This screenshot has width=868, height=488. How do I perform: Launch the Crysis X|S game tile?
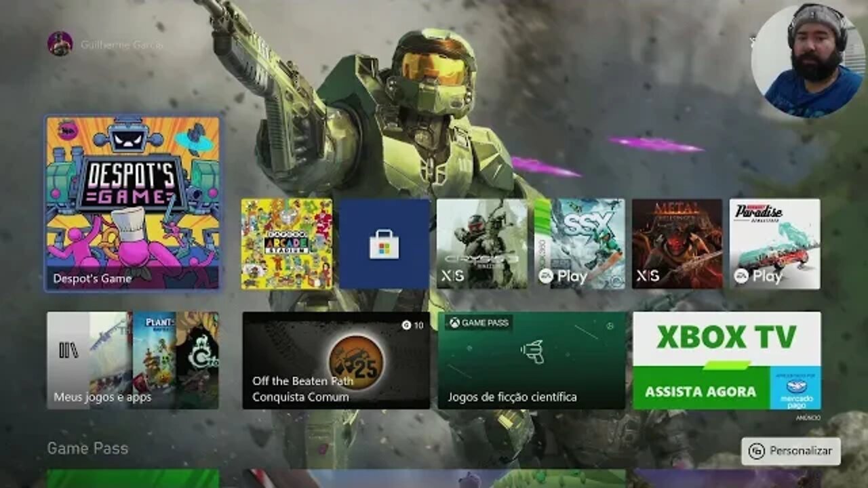482,244
